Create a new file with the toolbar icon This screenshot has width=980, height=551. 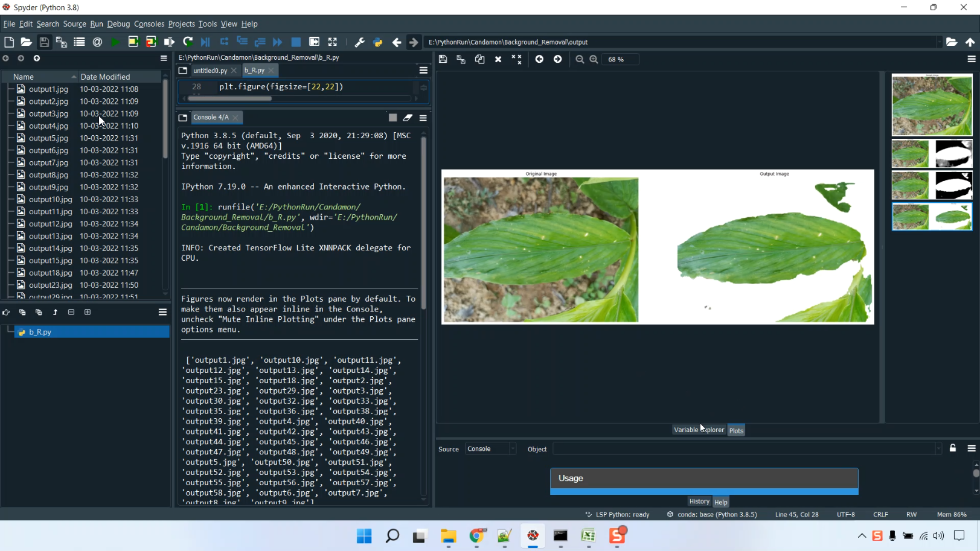click(x=9, y=42)
